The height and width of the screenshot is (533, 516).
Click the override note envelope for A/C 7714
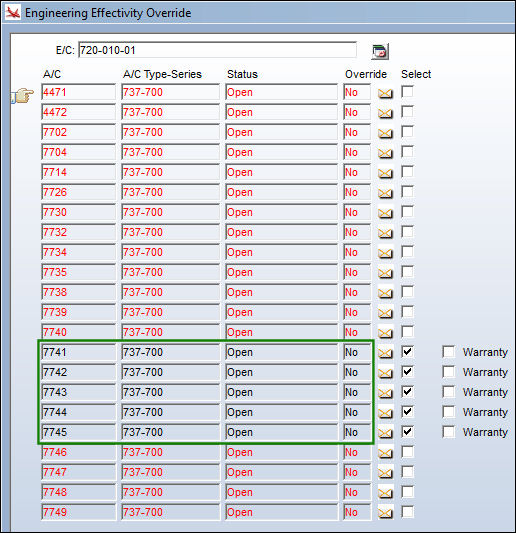(x=385, y=173)
